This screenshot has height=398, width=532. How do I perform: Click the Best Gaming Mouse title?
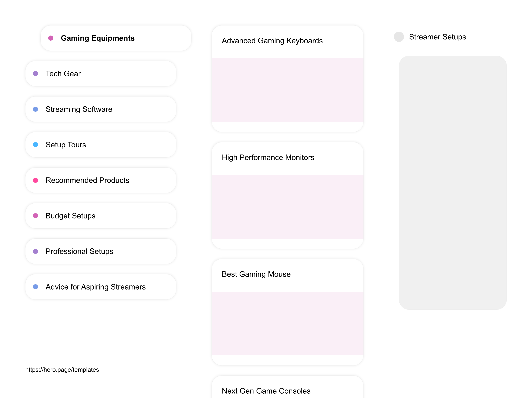click(x=256, y=274)
